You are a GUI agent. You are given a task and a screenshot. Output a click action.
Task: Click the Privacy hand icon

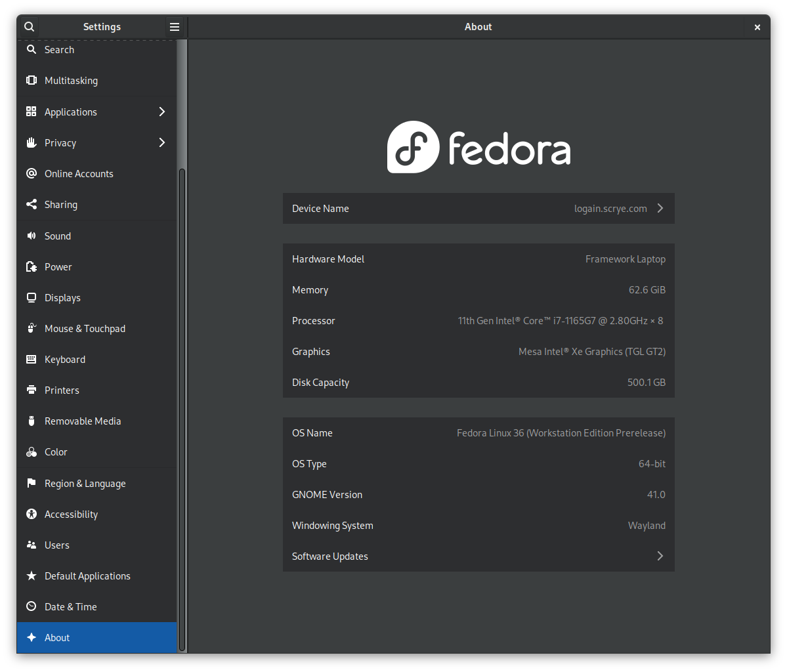31,142
